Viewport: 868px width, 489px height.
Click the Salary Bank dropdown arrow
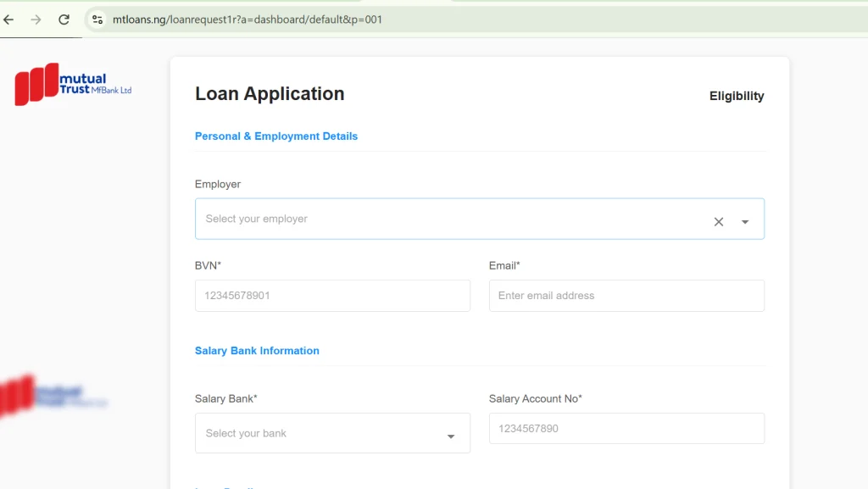pos(451,436)
